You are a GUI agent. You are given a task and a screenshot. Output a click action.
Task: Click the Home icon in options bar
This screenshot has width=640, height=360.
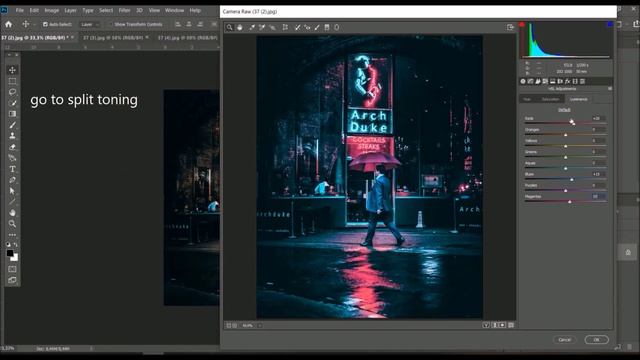8,24
